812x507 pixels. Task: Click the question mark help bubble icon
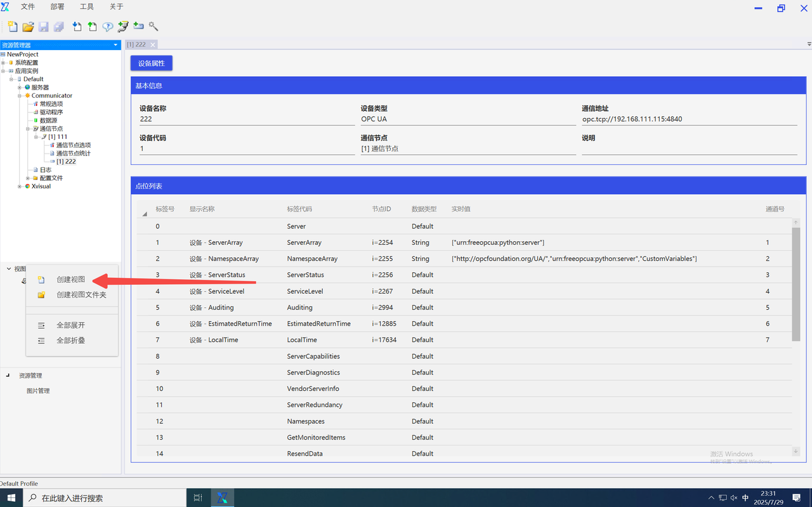(x=108, y=27)
